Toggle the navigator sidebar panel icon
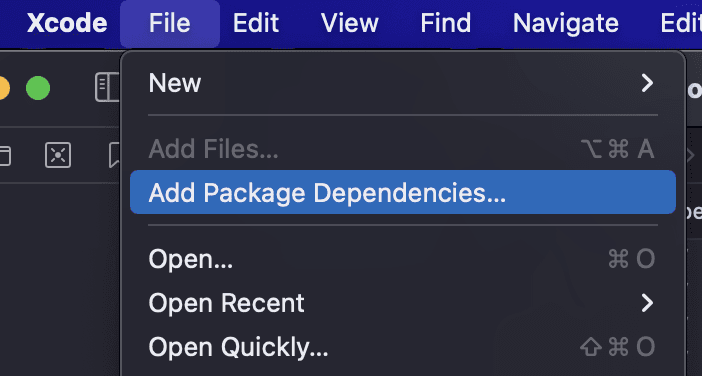Screen dimensions: 702x376 coord(108,88)
